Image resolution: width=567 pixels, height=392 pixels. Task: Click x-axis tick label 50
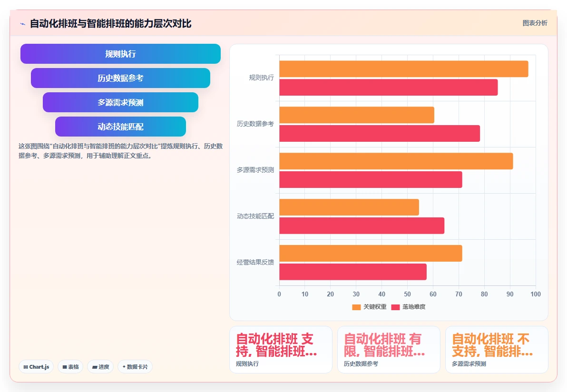click(408, 294)
